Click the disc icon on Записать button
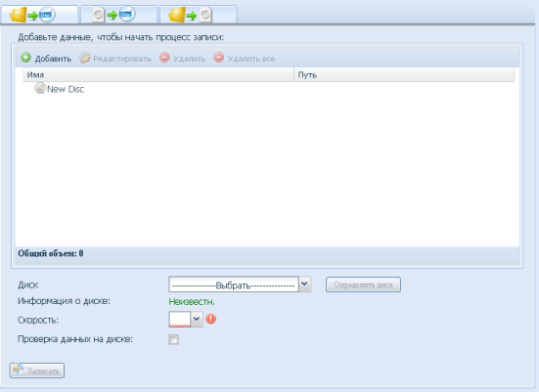The image size is (539, 392). tap(18, 370)
